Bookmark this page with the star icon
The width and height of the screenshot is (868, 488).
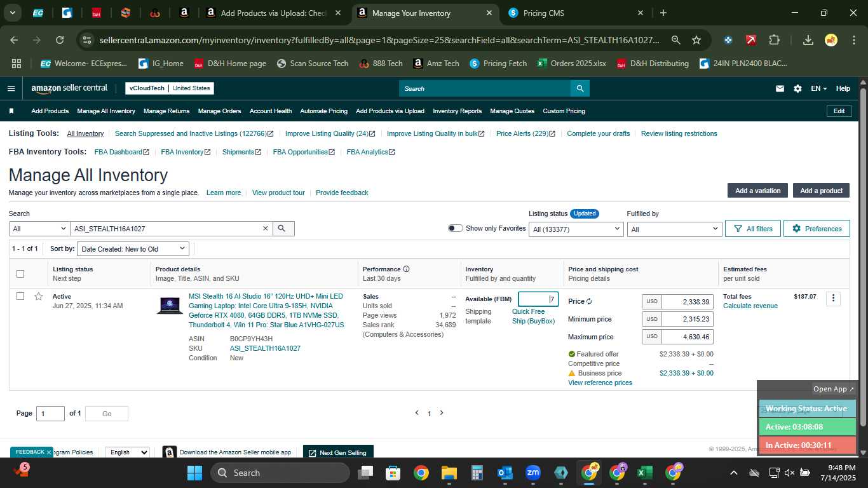click(x=696, y=40)
